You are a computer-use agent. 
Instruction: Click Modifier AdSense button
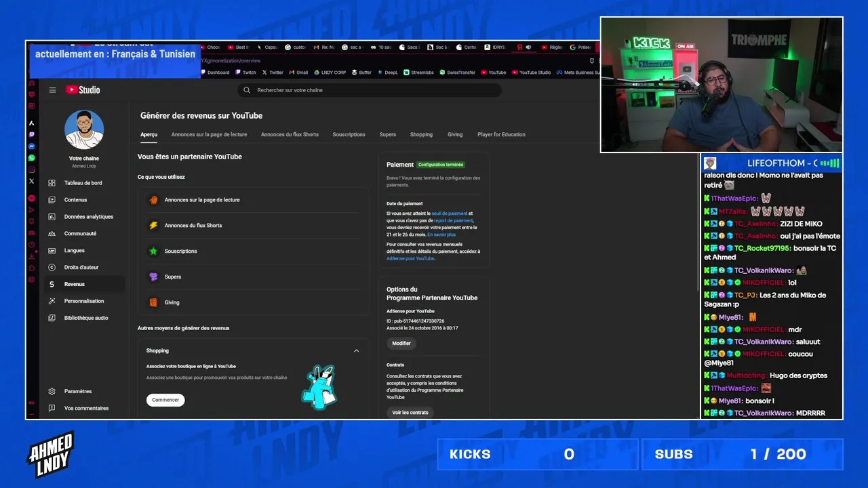point(401,343)
